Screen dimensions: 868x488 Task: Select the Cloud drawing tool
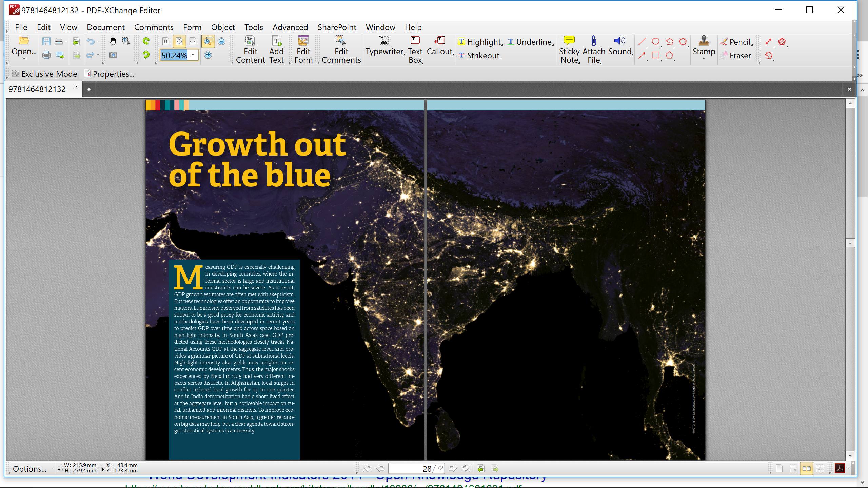[x=683, y=41]
